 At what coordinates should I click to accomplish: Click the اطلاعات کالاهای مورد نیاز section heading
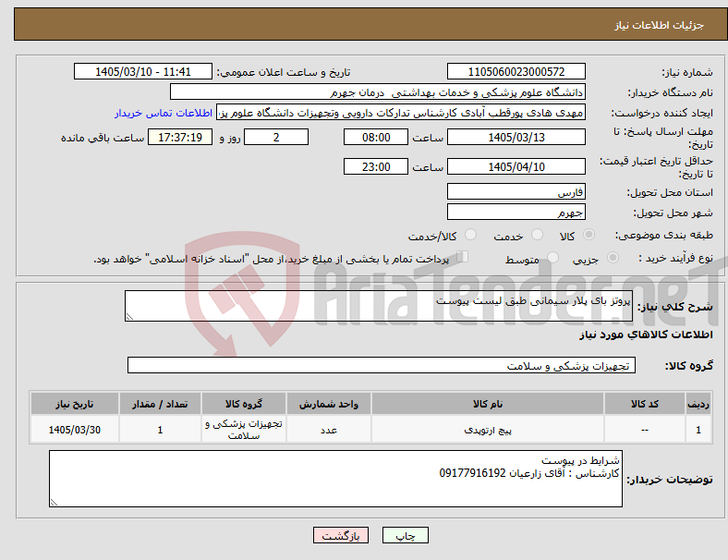point(646,335)
